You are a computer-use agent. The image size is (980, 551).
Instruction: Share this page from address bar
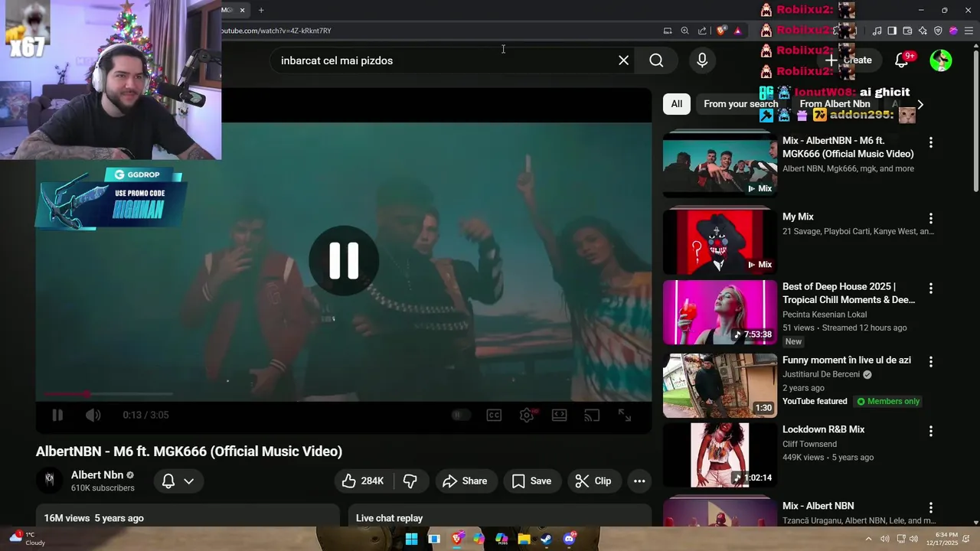702,31
